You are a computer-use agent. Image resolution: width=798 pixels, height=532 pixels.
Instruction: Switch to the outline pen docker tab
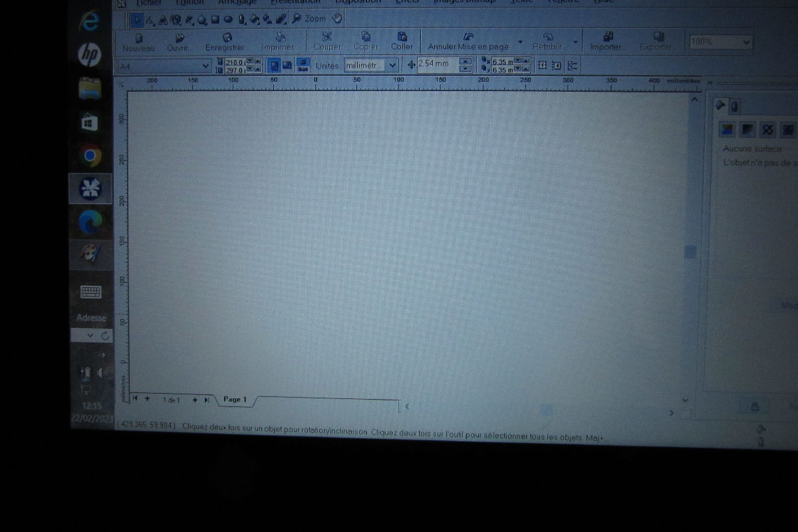[x=734, y=106]
